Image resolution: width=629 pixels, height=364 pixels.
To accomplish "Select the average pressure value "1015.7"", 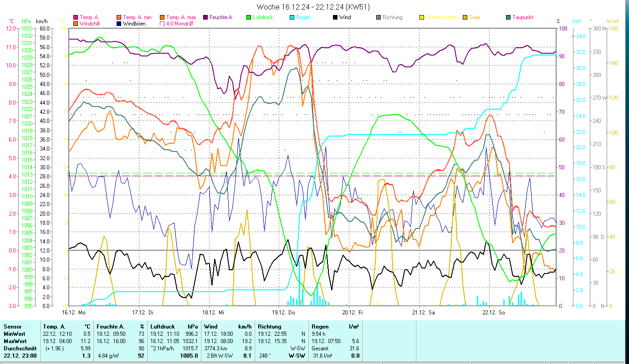I will point(189,349).
